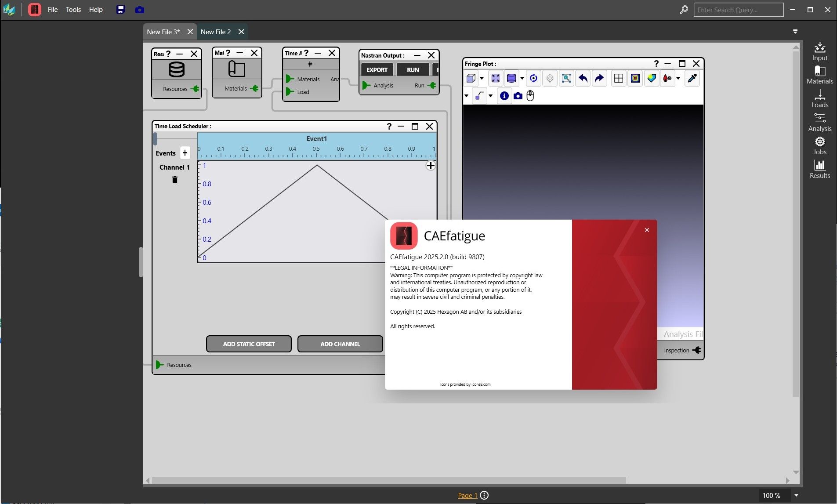Viewport: 837px width, 504px height.
Task: Open the Tools menu
Action: tap(73, 10)
